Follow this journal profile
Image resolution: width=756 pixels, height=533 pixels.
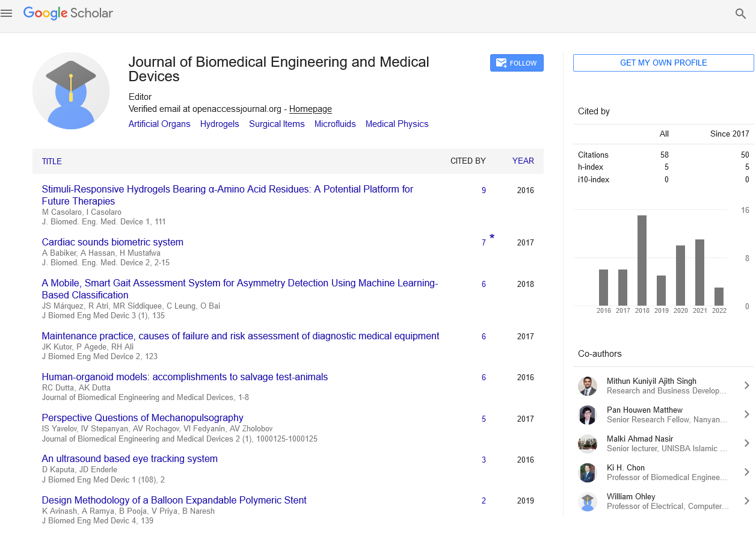[x=517, y=63]
